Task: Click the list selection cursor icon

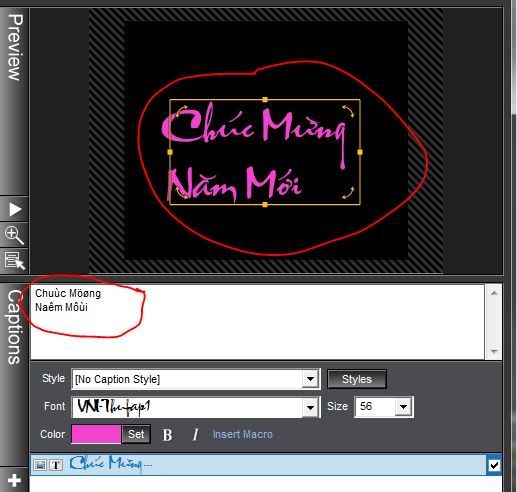Action: coord(15,260)
